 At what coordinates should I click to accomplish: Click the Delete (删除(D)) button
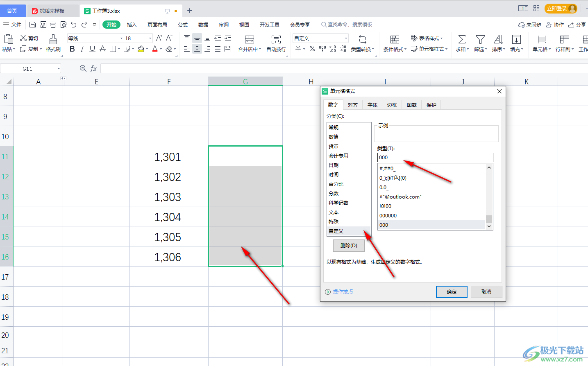coord(349,245)
